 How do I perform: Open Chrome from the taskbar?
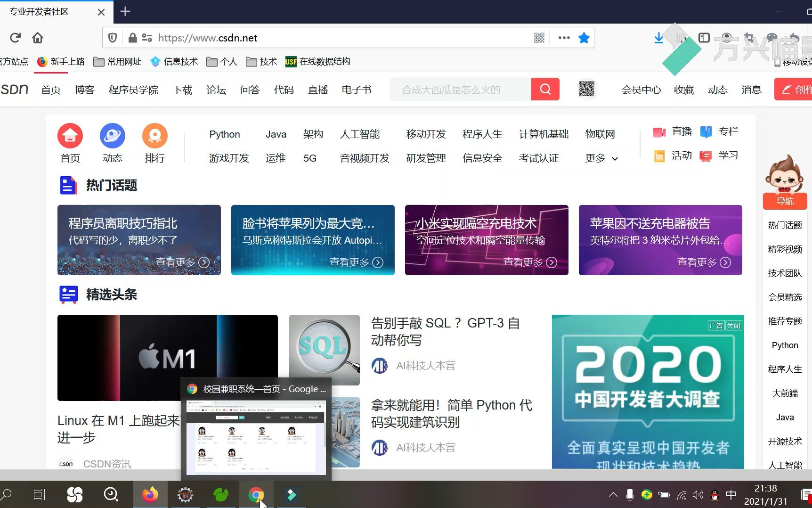pos(256,494)
